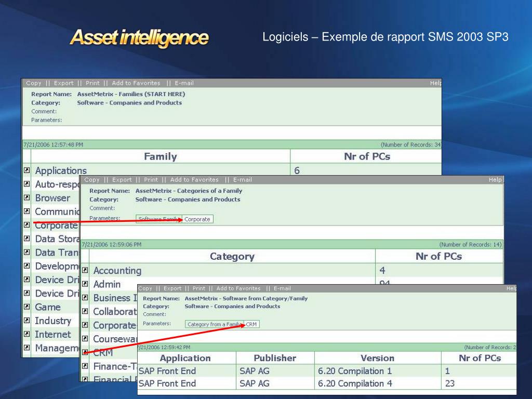This screenshot has width=532, height=399.
Task: Click SAP AG publisher in Compilation 1 row
Action: click(x=255, y=371)
